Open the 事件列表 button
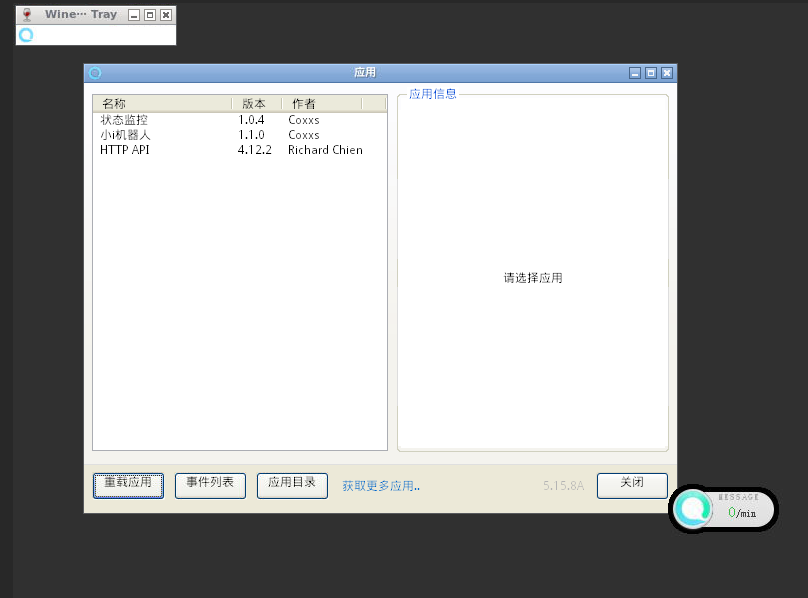 [x=210, y=486]
